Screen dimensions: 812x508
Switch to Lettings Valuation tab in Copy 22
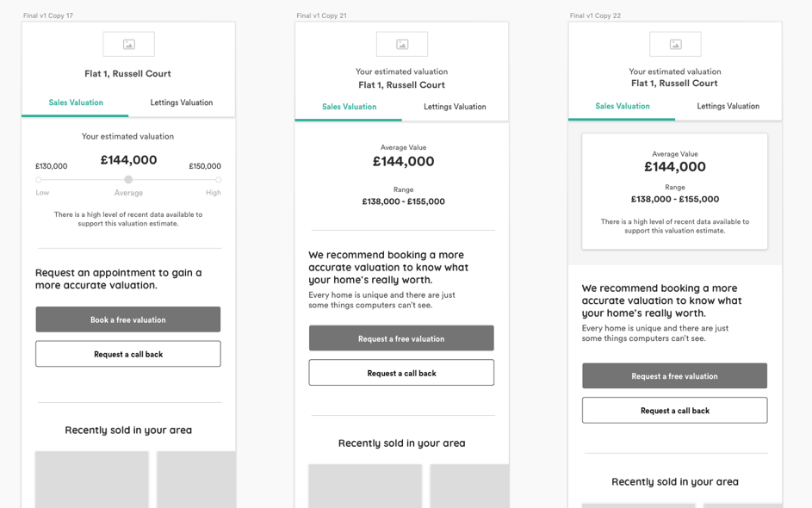click(728, 106)
